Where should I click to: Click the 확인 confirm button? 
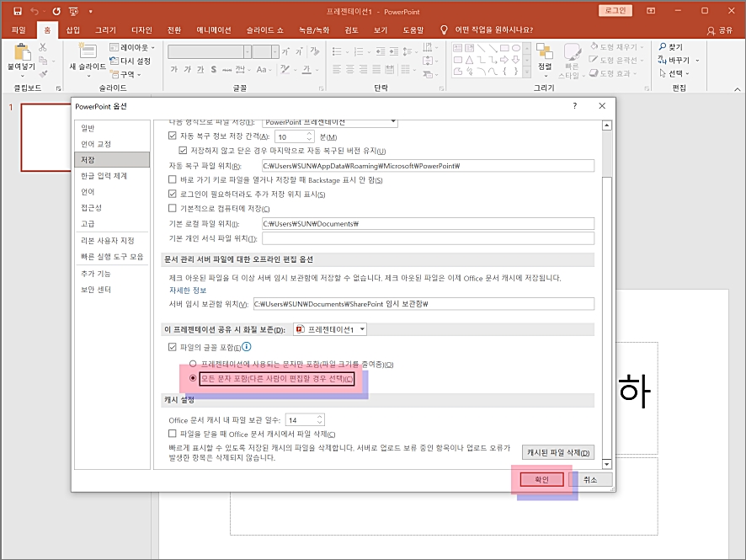541,480
